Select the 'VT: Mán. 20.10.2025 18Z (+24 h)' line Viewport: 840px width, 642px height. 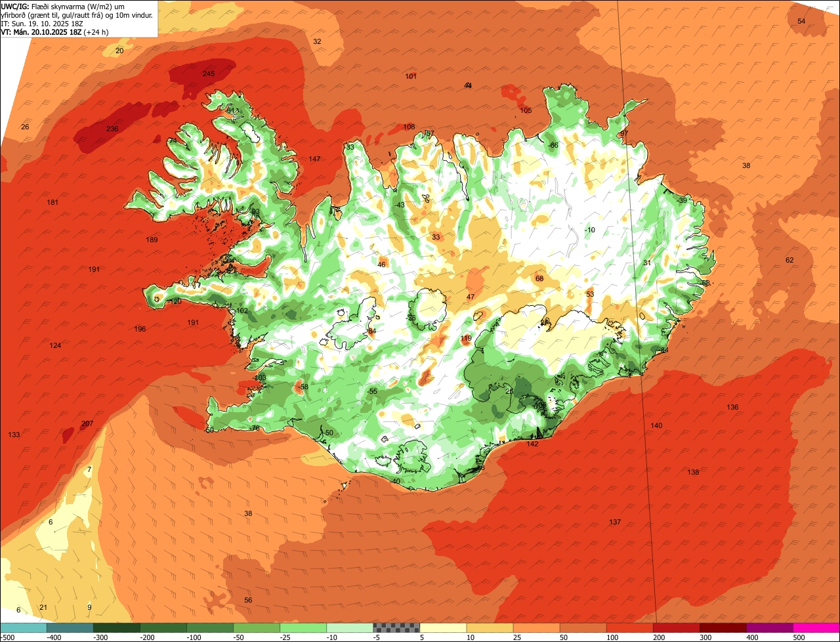[x=54, y=32]
